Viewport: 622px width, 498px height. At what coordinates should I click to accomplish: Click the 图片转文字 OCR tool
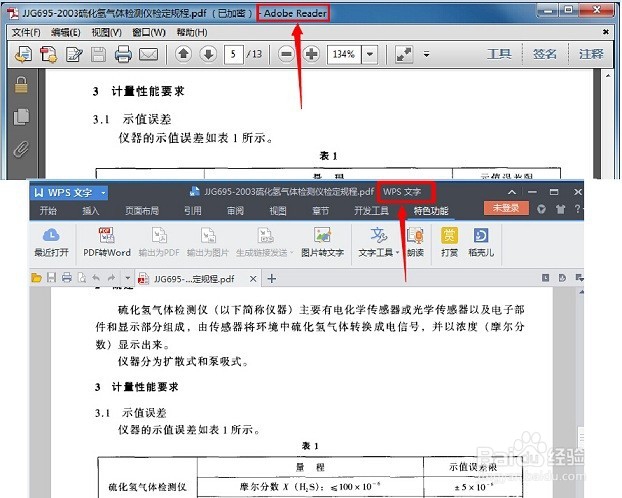point(322,242)
